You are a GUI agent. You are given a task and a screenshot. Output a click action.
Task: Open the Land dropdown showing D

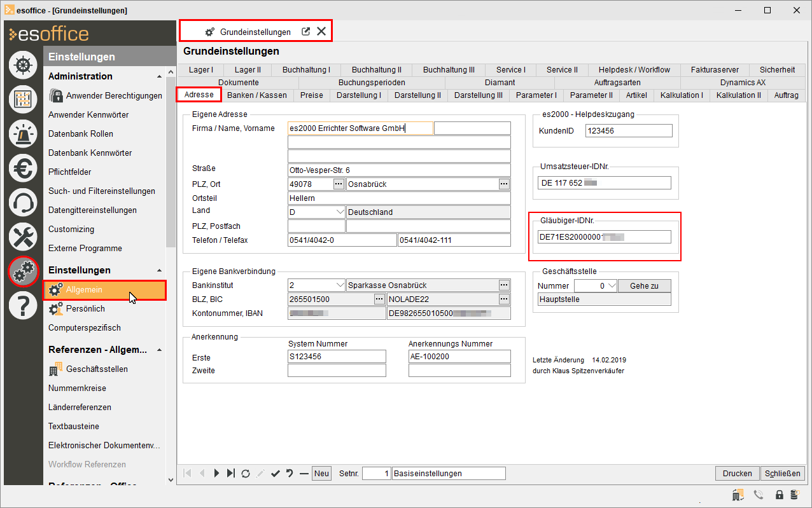(x=340, y=212)
